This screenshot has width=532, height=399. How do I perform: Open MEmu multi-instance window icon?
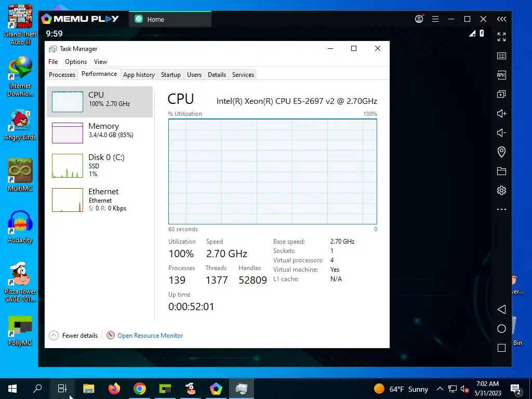point(501,94)
